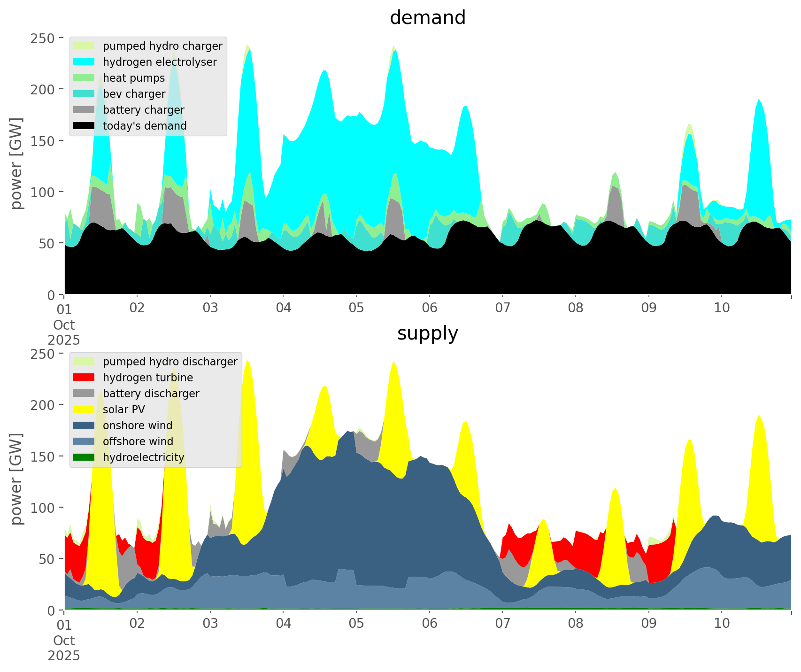Screen dimensions: 801x672
Task: Select the 'battery discharger' legend label
Action: click(x=151, y=394)
